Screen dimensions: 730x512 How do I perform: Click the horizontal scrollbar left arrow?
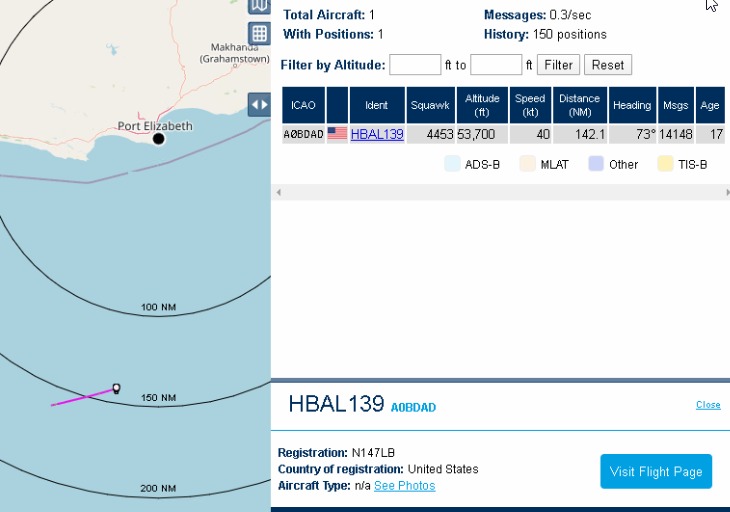click(x=278, y=192)
